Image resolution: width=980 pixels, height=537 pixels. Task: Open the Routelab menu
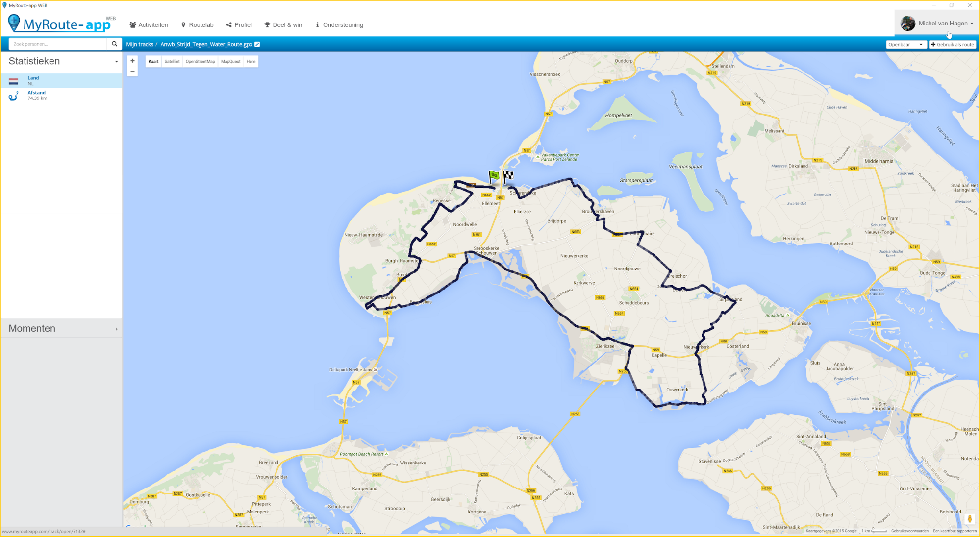coord(197,25)
